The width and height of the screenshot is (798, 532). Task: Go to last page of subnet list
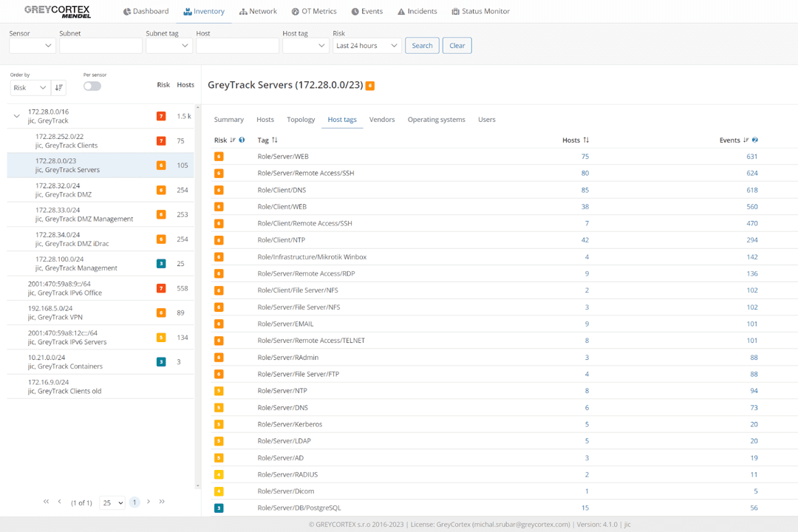point(162,502)
